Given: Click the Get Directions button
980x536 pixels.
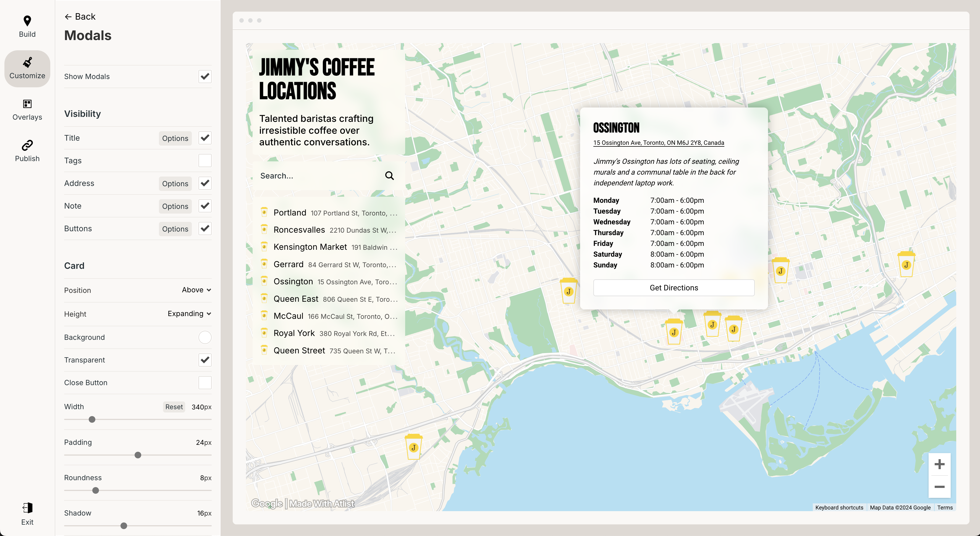Looking at the screenshot, I should pos(673,288).
